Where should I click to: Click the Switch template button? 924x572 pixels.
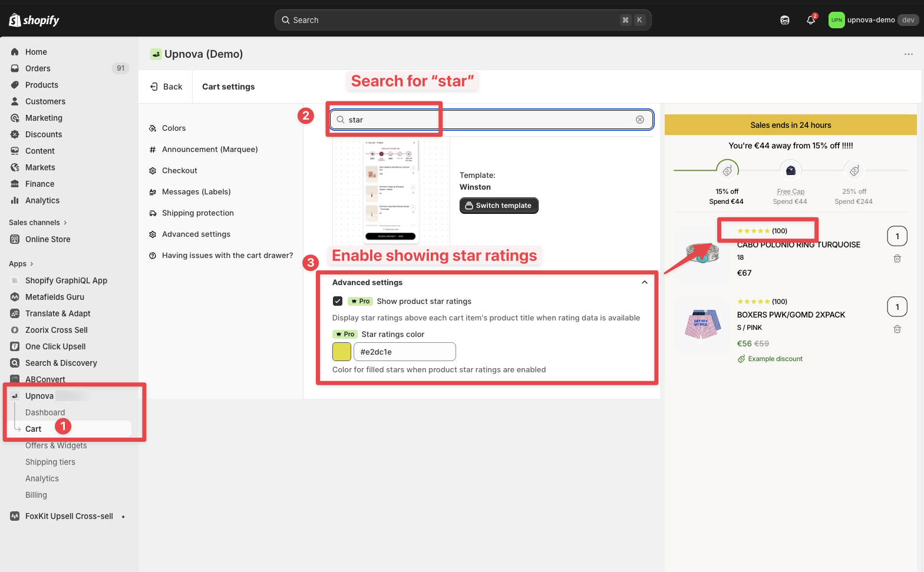(499, 206)
